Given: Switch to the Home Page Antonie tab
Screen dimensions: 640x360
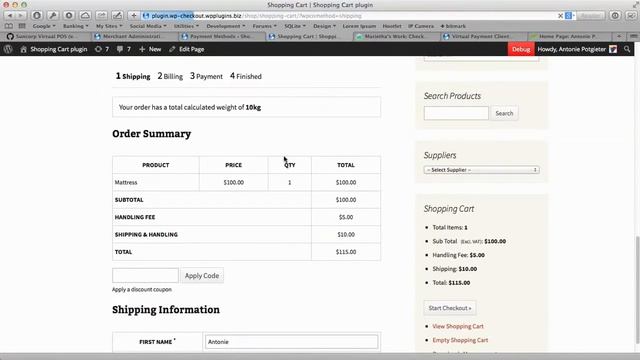Looking at the screenshot, I should (568, 36).
